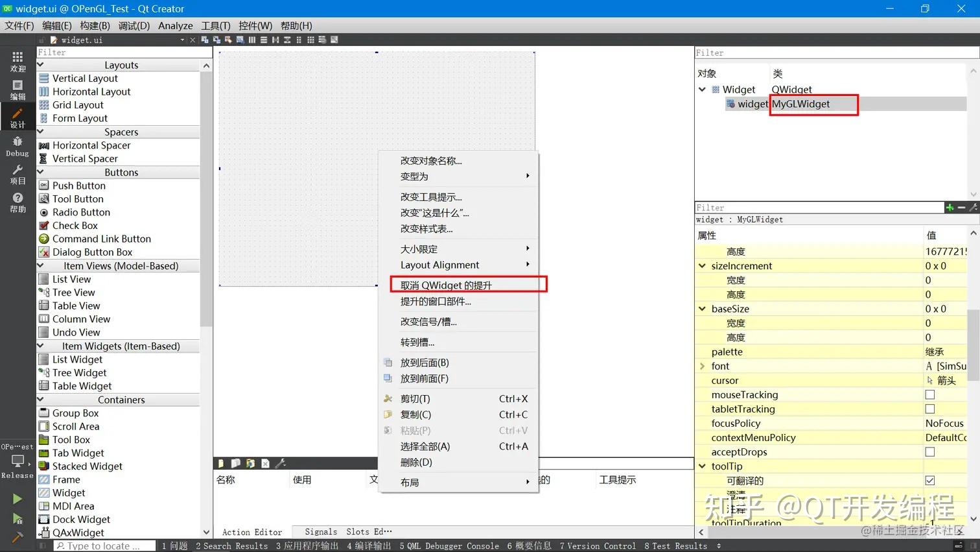Collapse the Widget node in object tree
Screen dimensions: 980x552
coord(702,90)
